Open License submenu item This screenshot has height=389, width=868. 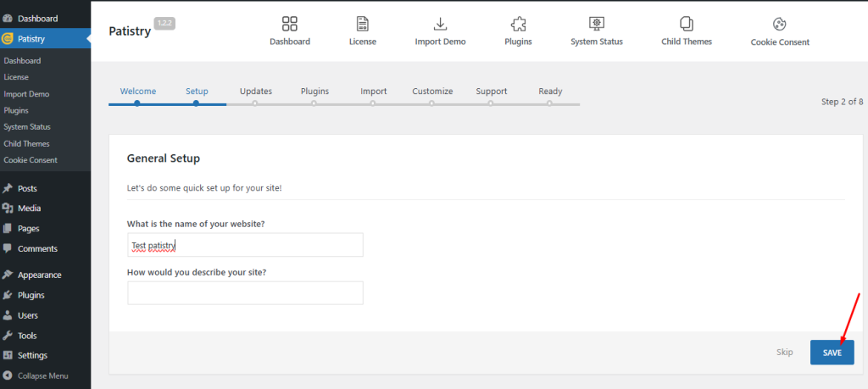click(16, 77)
